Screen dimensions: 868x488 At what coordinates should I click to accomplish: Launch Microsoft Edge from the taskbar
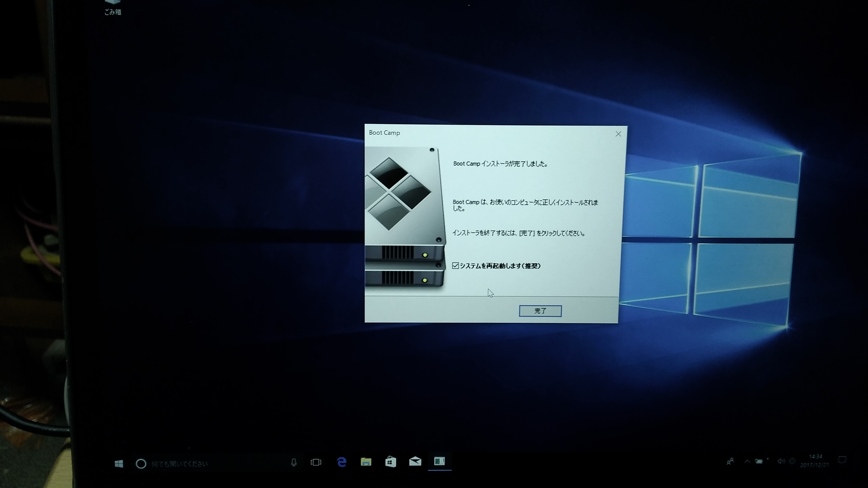[341, 462]
